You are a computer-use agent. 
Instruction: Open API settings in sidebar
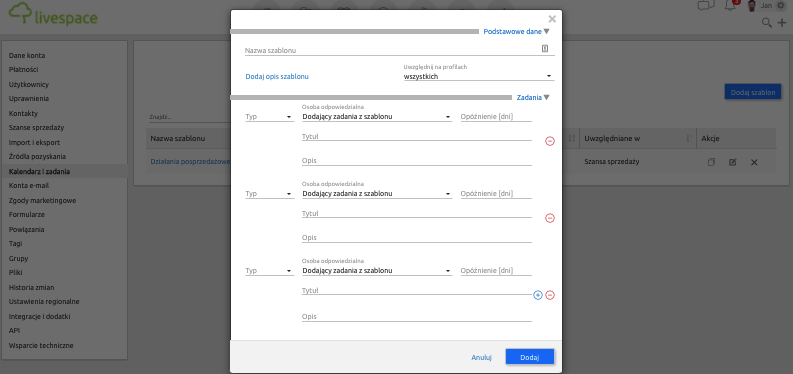(14, 331)
